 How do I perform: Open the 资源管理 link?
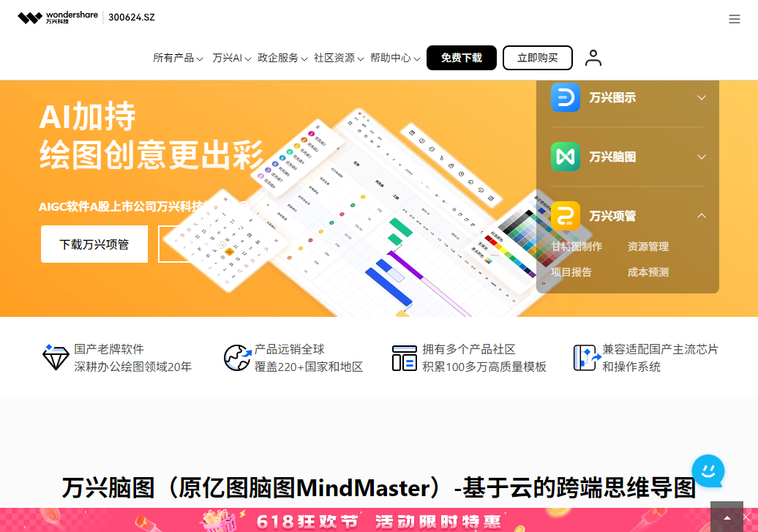pos(648,247)
